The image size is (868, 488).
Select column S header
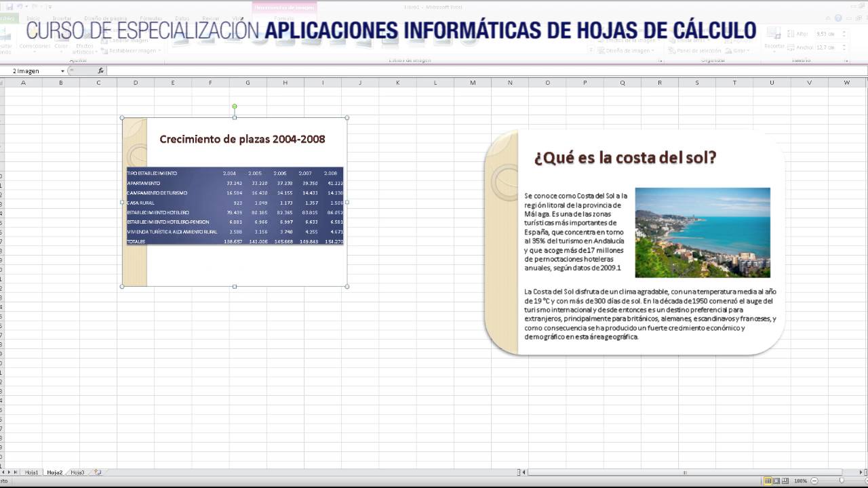coord(697,83)
